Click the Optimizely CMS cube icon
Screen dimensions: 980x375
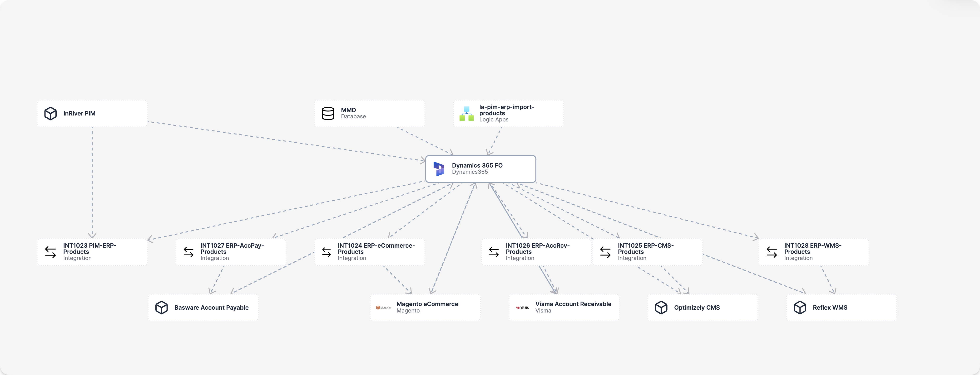[661, 307]
